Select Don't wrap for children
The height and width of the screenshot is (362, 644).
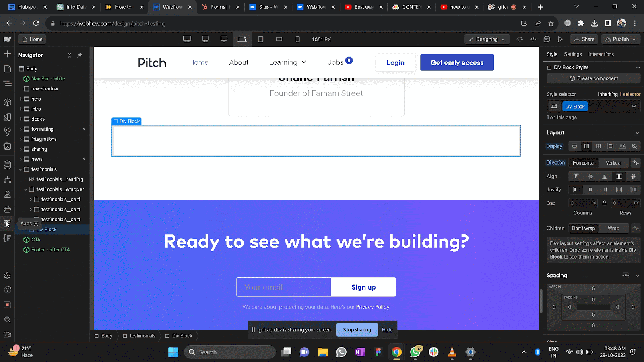point(583,228)
